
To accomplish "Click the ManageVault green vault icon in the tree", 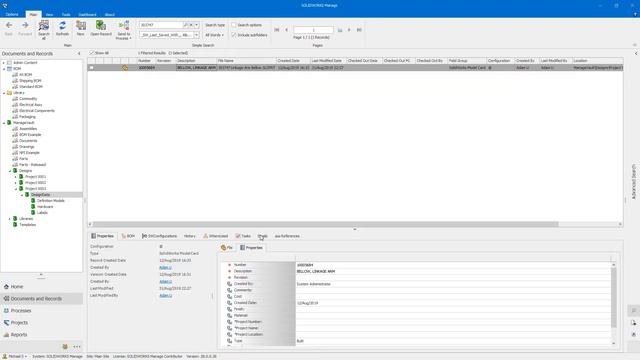I will coord(9,122).
